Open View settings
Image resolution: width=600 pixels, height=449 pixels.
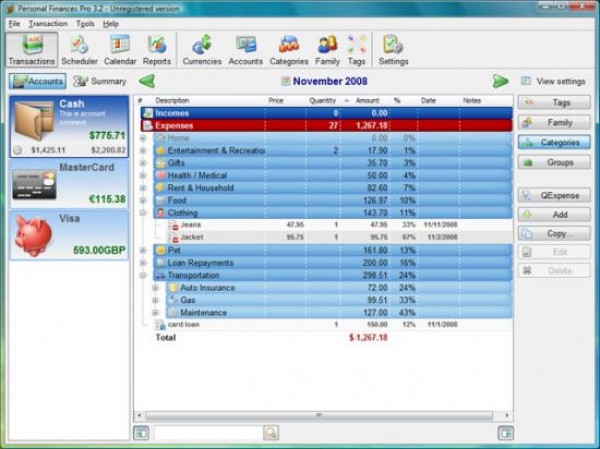(x=554, y=81)
